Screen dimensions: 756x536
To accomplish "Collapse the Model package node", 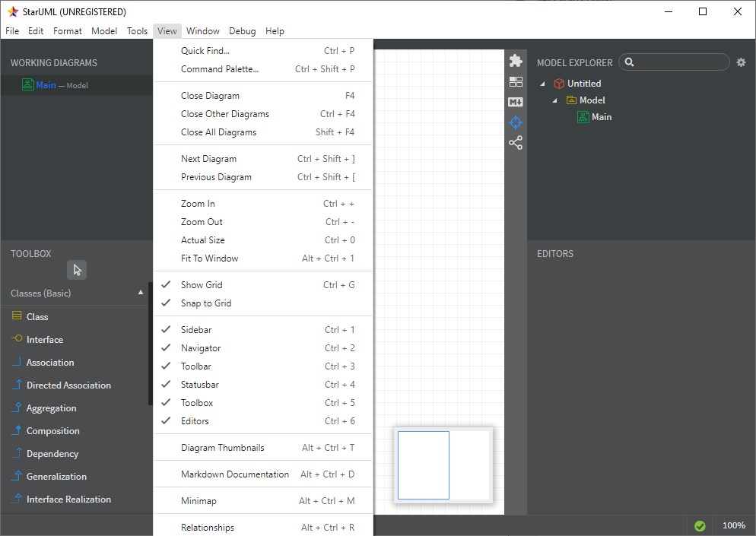I will click(555, 101).
